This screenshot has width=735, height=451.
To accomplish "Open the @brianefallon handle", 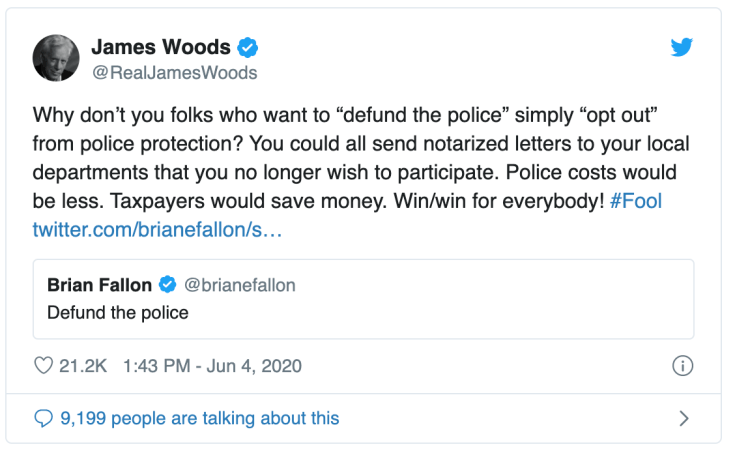I will click(x=240, y=285).
